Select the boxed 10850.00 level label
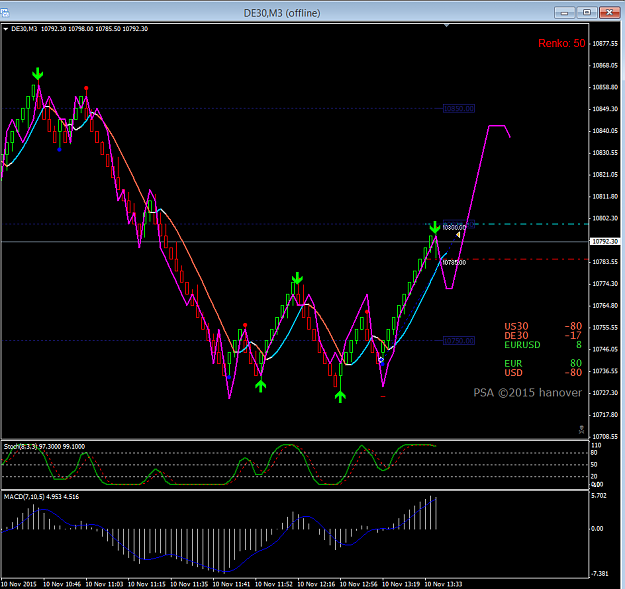 pyautogui.click(x=459, y=109)
